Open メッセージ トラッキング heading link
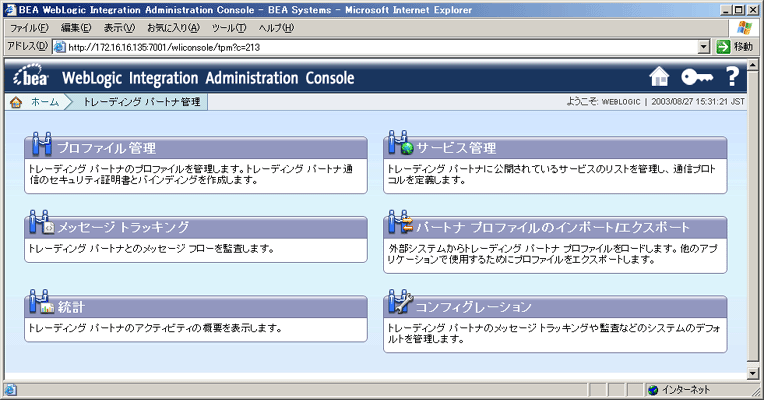 point(123,227)
